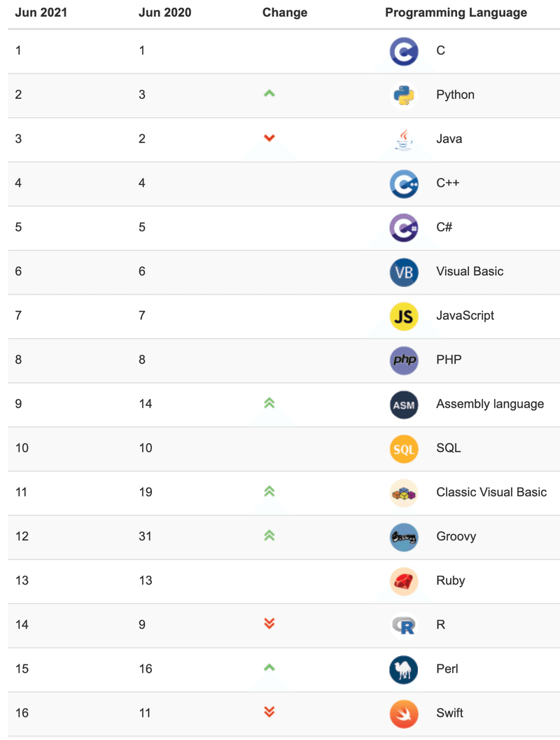Click the Jun 2021 column header
This screenshot has height=740, width=560.
pos(41,13)
